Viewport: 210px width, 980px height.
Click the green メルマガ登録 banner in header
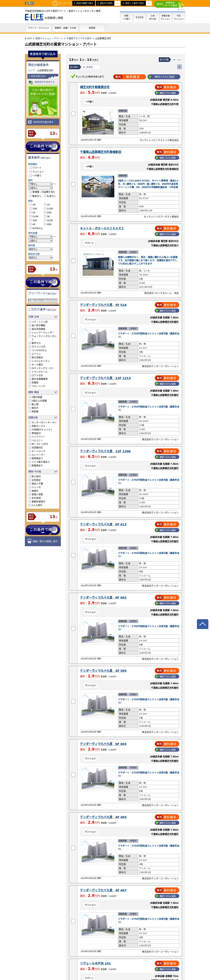[169, 4]
